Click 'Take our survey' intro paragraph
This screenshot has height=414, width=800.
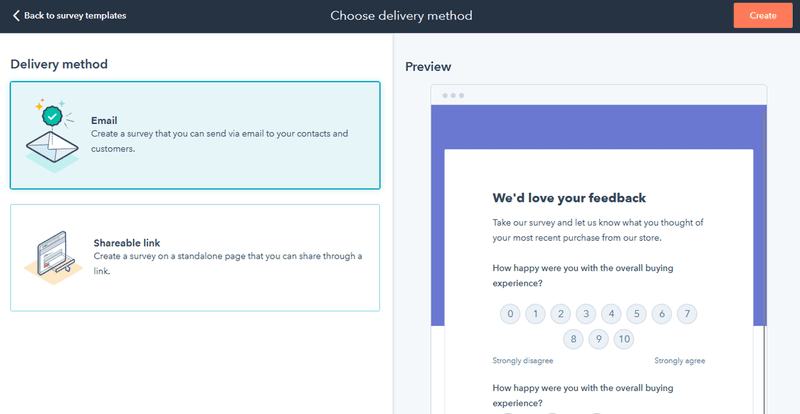point(598,230)
